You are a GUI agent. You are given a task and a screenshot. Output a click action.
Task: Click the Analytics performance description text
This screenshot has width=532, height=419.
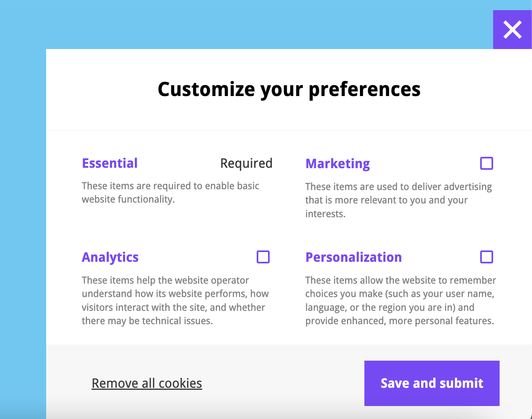click(175, 300)
